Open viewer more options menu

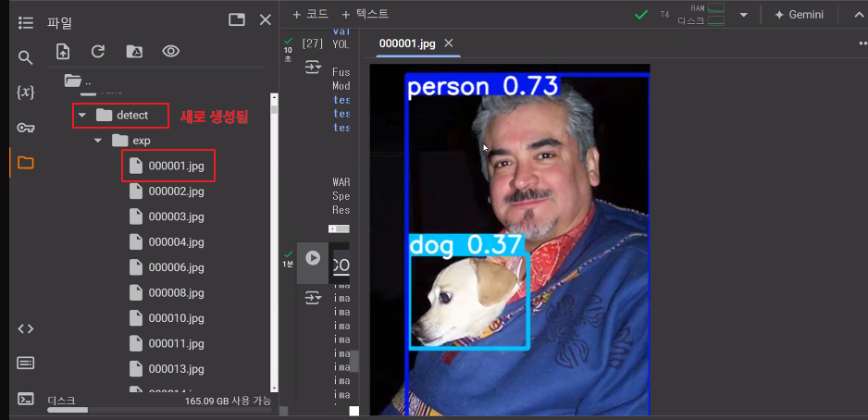[862, 43]
